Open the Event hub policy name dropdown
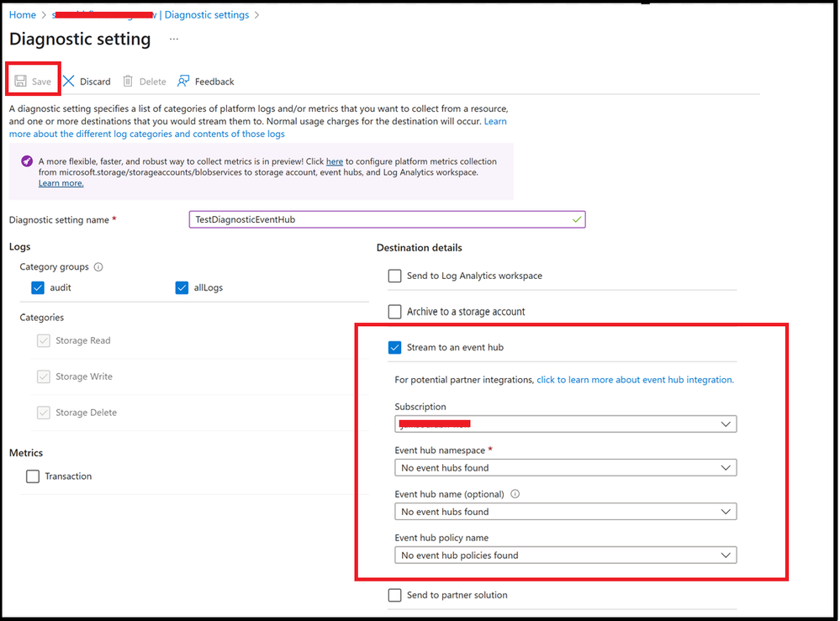 [x=566, y=555]
